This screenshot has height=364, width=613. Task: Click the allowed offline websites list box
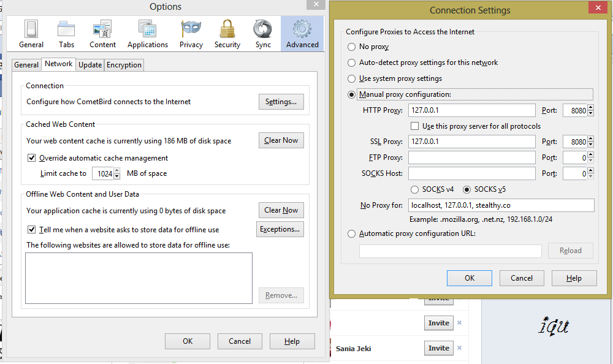(x=139, y=278)
